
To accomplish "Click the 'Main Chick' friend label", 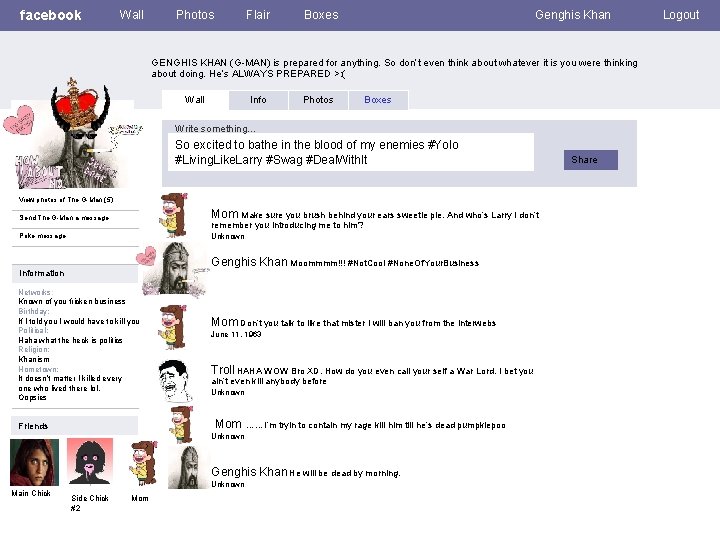I will pyautogui.click(x=31, y=493).
